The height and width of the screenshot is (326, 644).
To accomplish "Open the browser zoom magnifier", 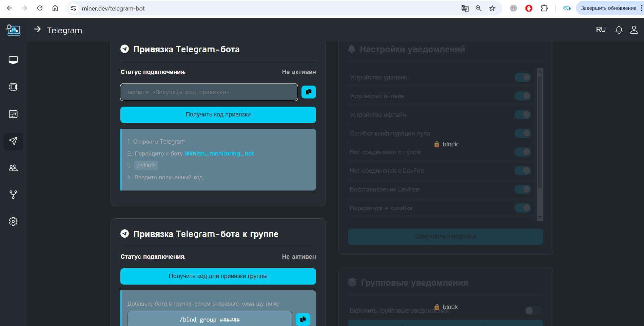I will pos(479,8).
